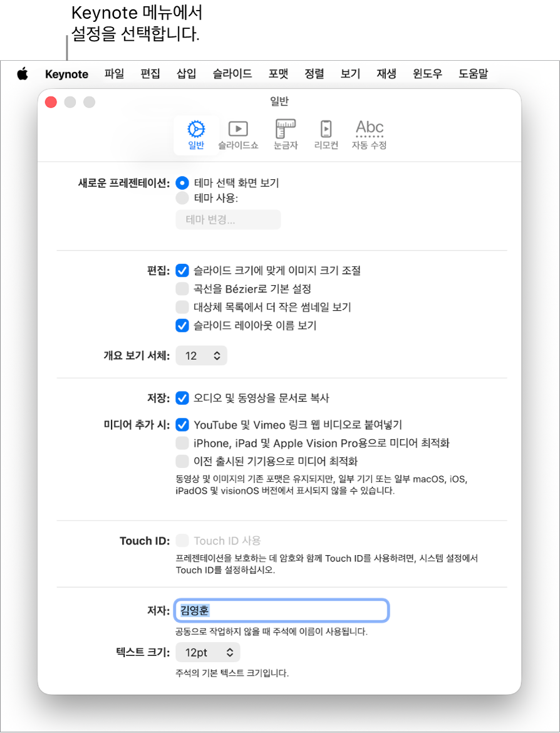Open the 텍스트 크기 12pt dropdown
This screenshot has width=560, height=733.
(208, 653)
